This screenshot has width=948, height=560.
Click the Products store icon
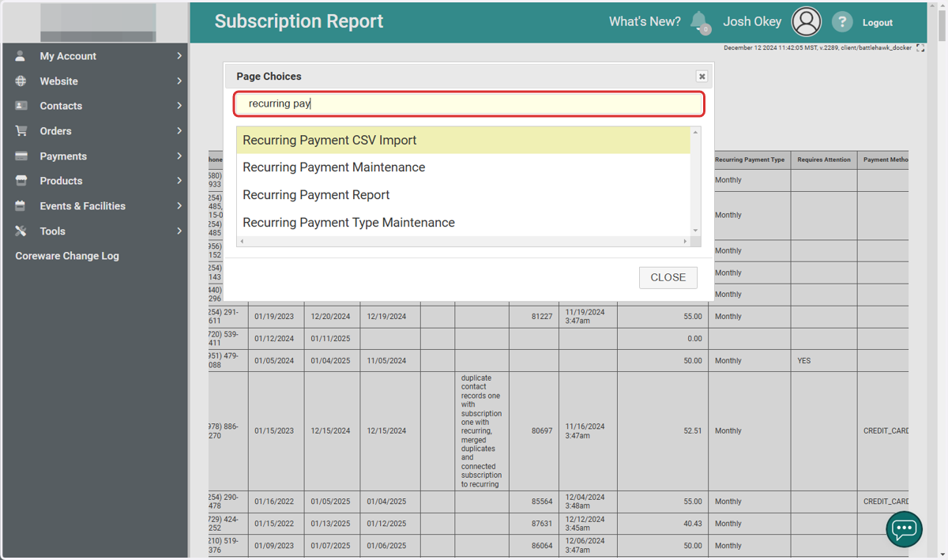[21, 181]
